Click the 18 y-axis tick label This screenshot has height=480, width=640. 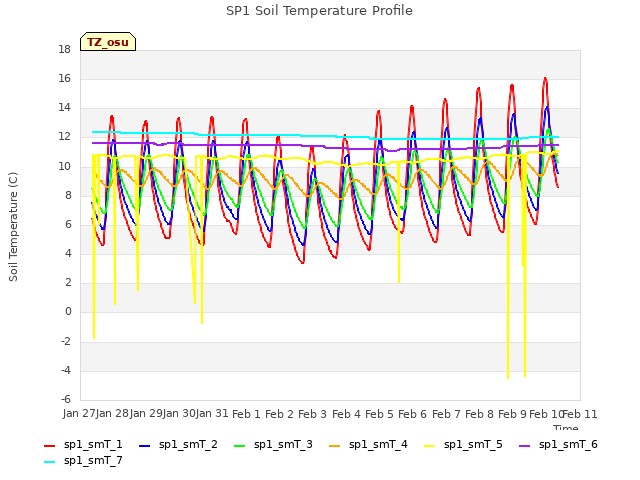click(x=64, y=50)
